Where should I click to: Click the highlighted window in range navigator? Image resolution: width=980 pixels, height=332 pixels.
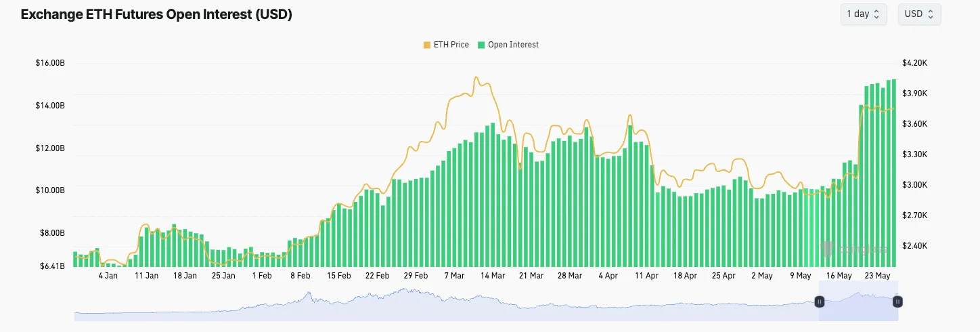858,308
